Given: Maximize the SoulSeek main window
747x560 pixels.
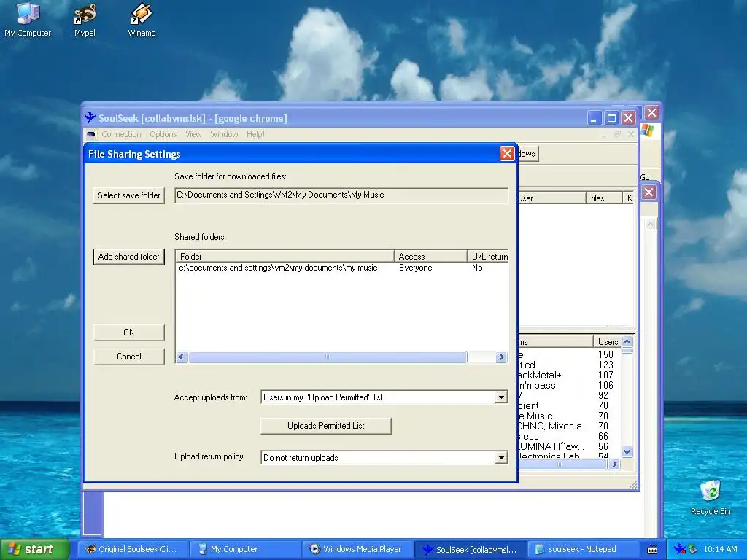Looking at the screenshot, I should (x=611, y=117).
